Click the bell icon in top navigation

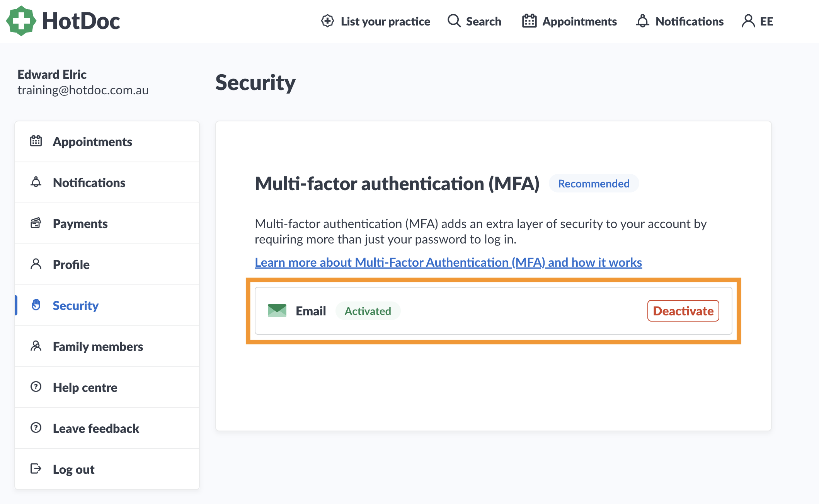coord(642,21)
